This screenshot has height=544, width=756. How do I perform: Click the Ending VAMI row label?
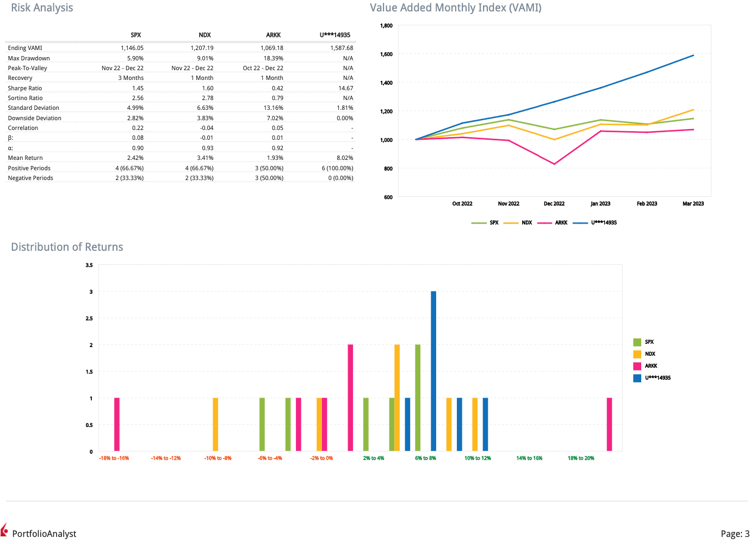[25, 48]
